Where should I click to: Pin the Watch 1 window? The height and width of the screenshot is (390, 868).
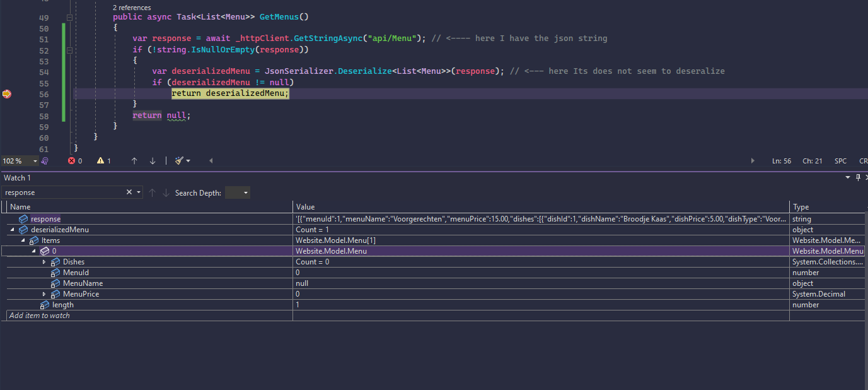857,178
